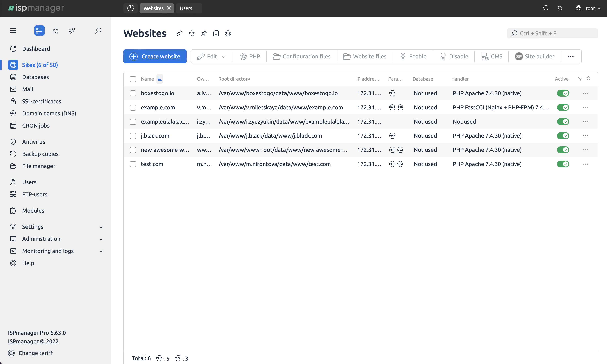Open help lifebuoy icon near Websites title

[228, 33]
